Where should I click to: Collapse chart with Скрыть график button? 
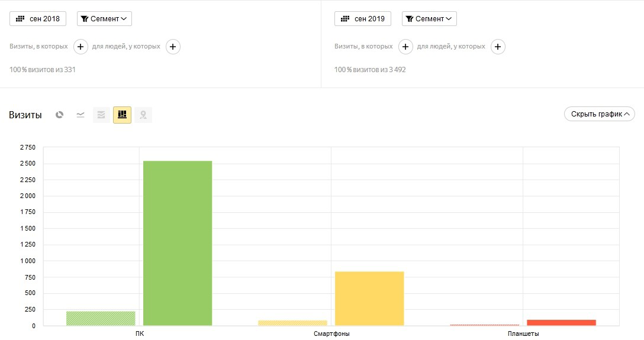pos(599,114)
